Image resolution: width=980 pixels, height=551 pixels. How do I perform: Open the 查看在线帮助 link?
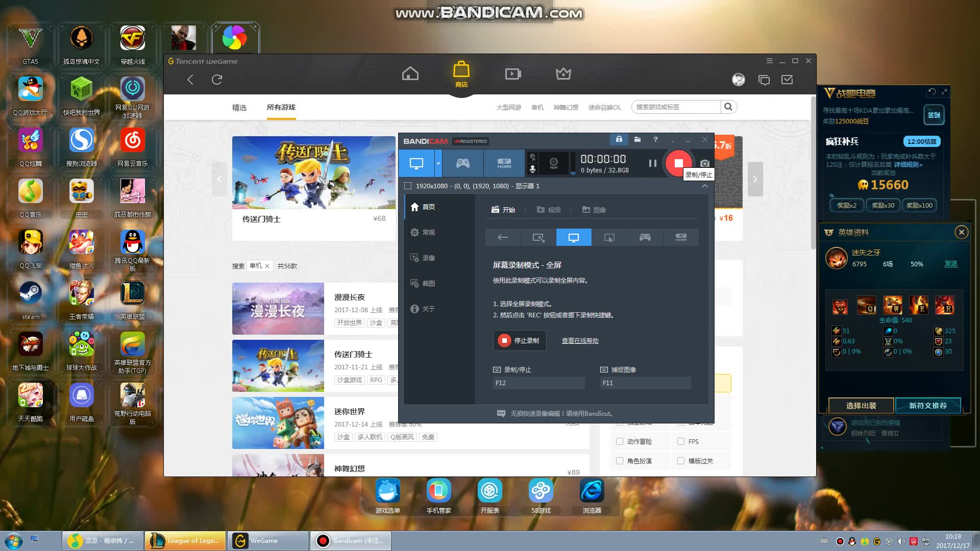pos(580,340)
